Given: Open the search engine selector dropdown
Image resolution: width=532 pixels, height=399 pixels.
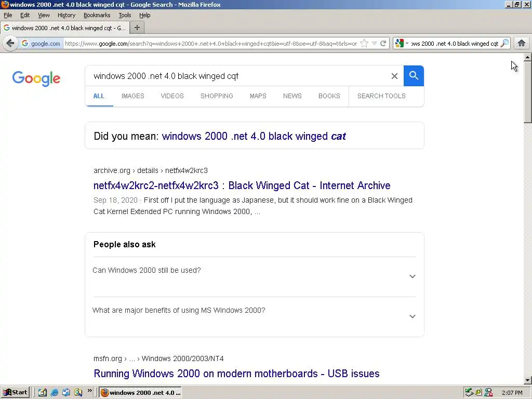Looking at the screenshot, I should tap(402, 44).
